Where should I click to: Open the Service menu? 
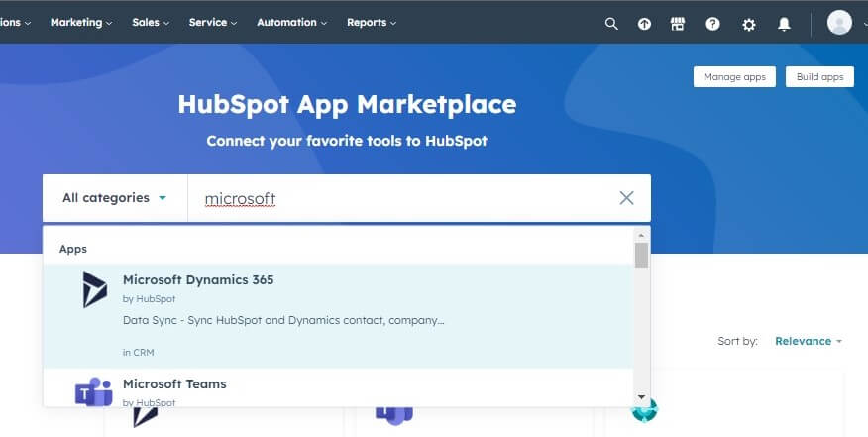point(213,23)
